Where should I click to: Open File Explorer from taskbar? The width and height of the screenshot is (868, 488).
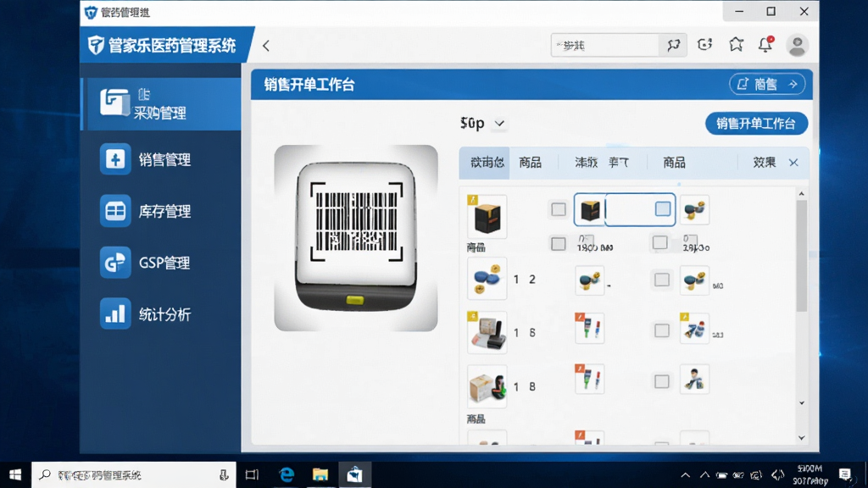[320, 474]
